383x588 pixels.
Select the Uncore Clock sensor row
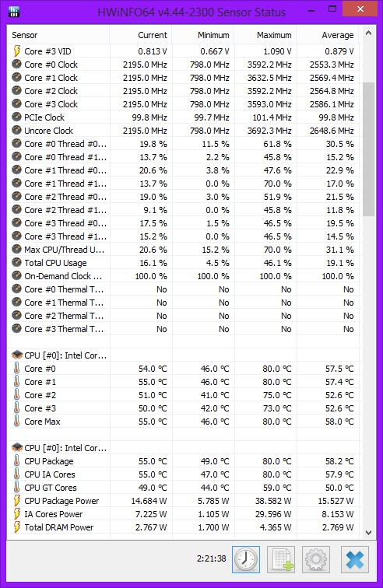pos(183,131)
